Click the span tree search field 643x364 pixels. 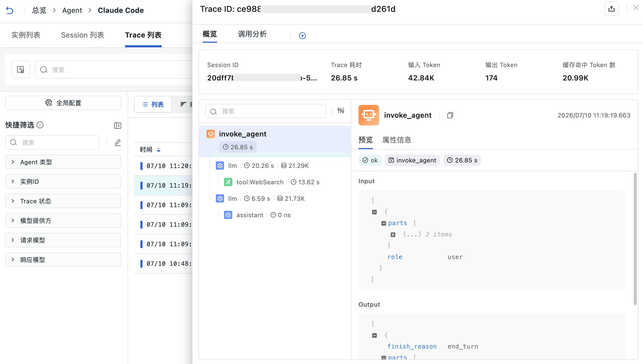(266, 111)
